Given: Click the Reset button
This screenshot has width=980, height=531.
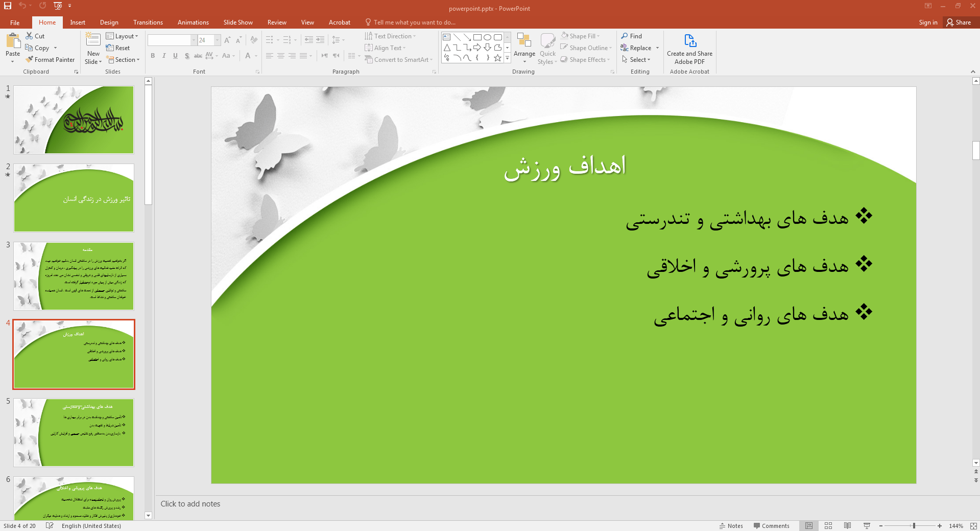Looking at the screenshot, I should 118,48.
